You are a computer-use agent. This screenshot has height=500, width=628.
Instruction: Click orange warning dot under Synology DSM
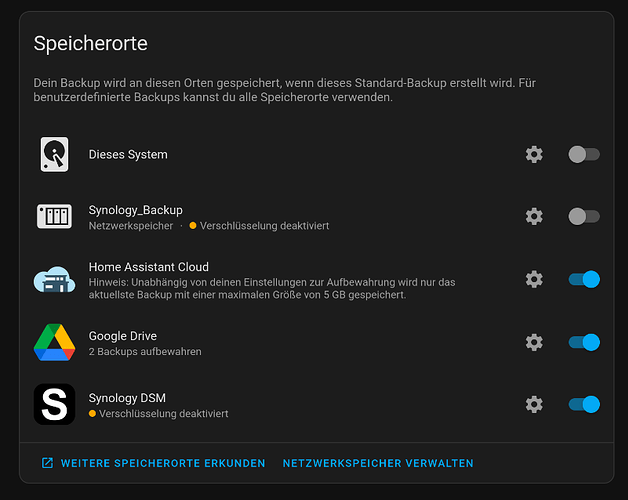[x=92, y=413]
